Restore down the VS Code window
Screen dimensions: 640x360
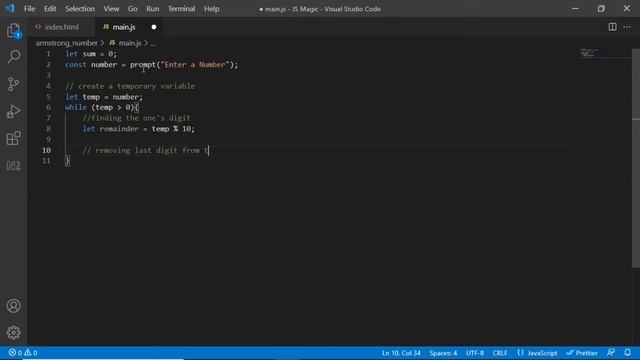(601, 9)
